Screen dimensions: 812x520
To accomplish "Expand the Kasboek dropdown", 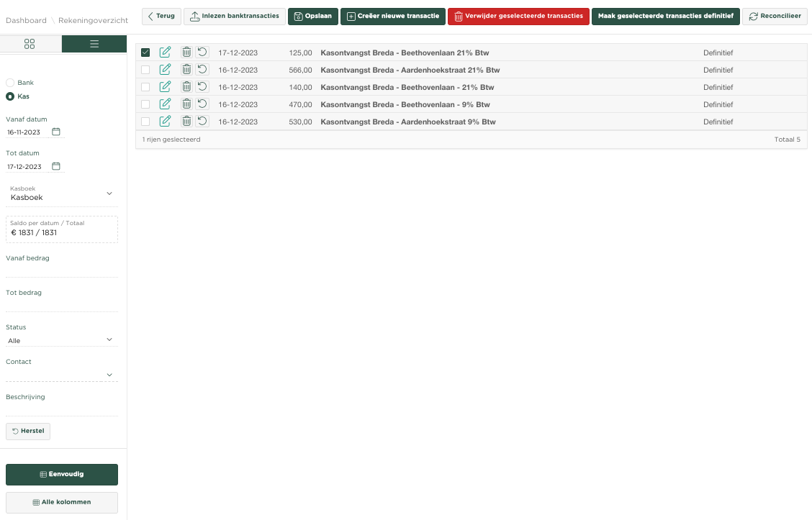I will pos(109,193).
